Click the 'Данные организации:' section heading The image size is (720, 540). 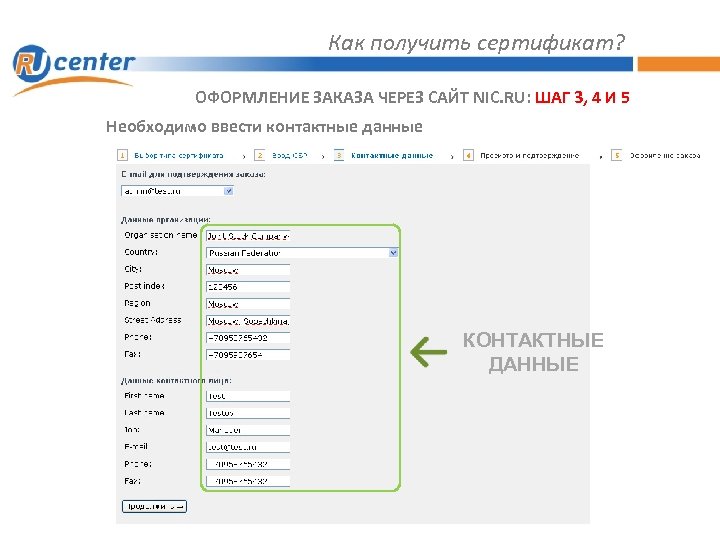(x=166, y=220)
